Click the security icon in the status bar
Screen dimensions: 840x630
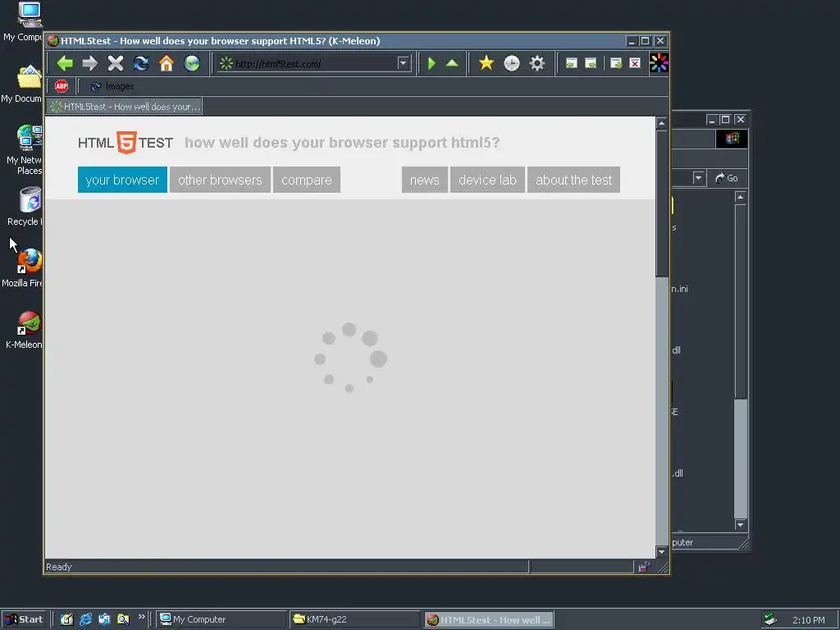click(x=644, y=567)
